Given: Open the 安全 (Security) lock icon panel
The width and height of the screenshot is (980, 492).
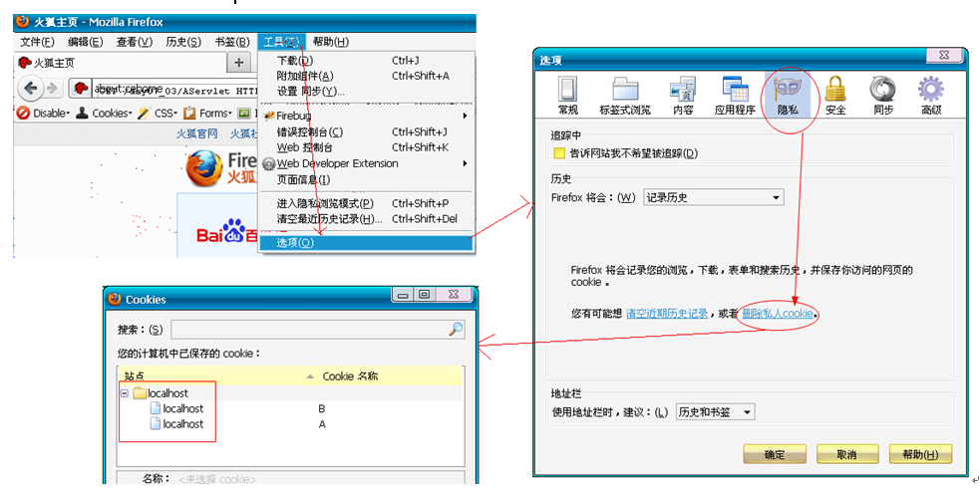Looking at the screenshot, I should tap(835, 95).
